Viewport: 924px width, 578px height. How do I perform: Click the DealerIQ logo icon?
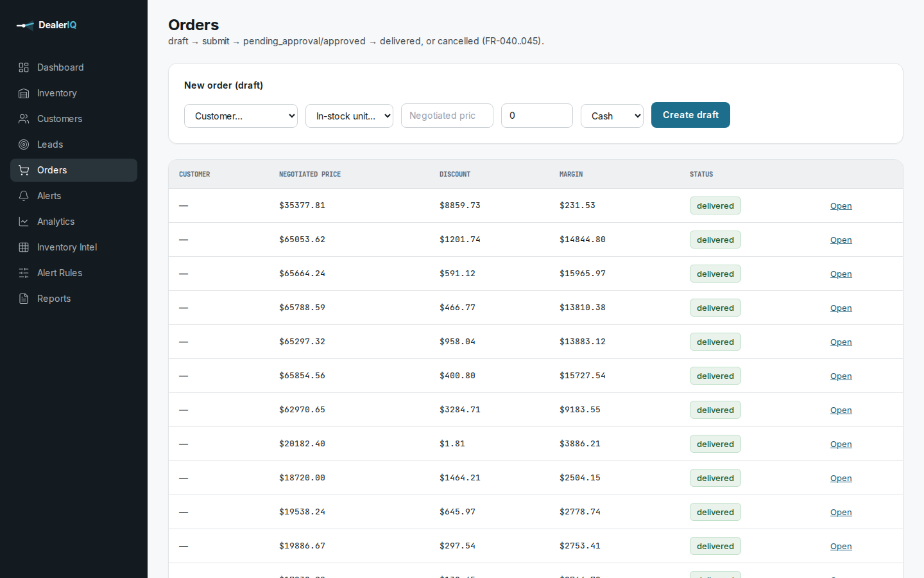point(25,25)
